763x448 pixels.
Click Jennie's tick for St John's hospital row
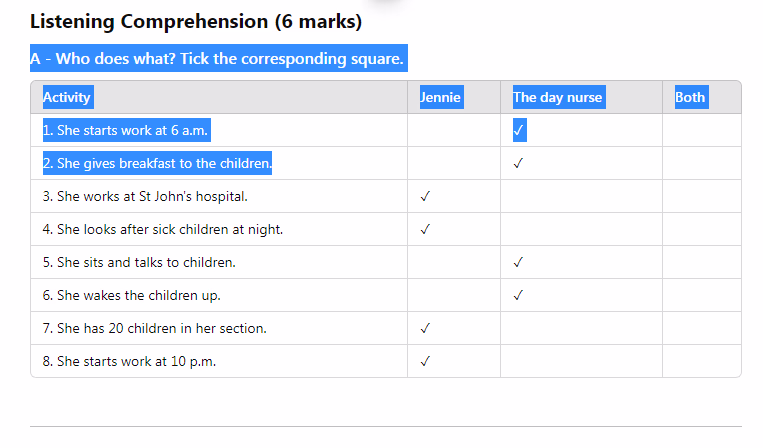[x=425, y=197]
